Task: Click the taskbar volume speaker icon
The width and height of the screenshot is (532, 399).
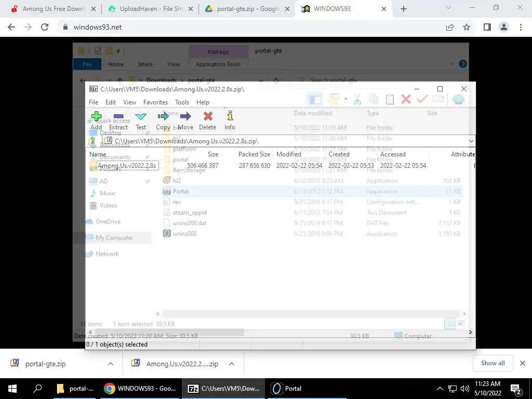Action: (465, 389)
